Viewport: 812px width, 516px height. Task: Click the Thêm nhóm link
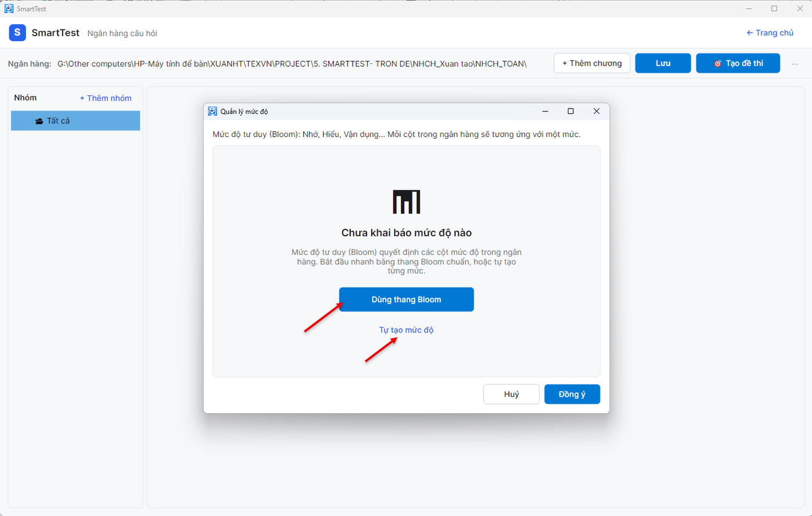point(106,98)
